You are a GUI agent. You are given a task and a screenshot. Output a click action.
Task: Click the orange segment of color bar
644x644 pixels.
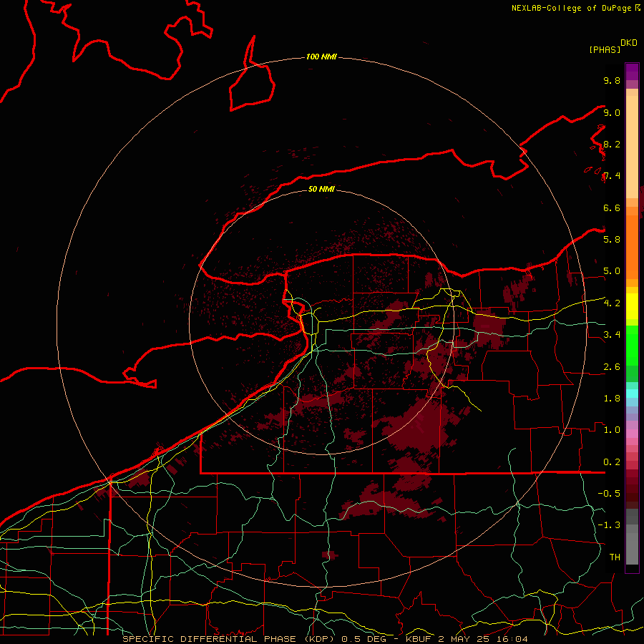(x=632, y=247)
